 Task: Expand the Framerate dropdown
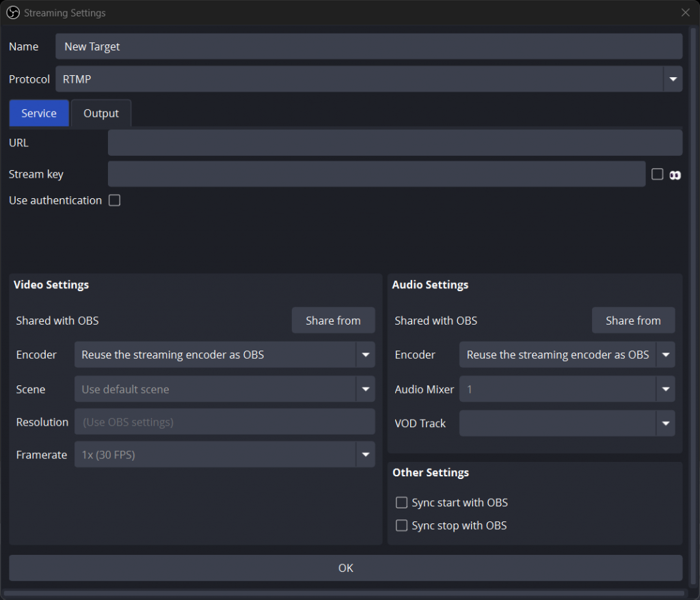click(x=365, y=454)
